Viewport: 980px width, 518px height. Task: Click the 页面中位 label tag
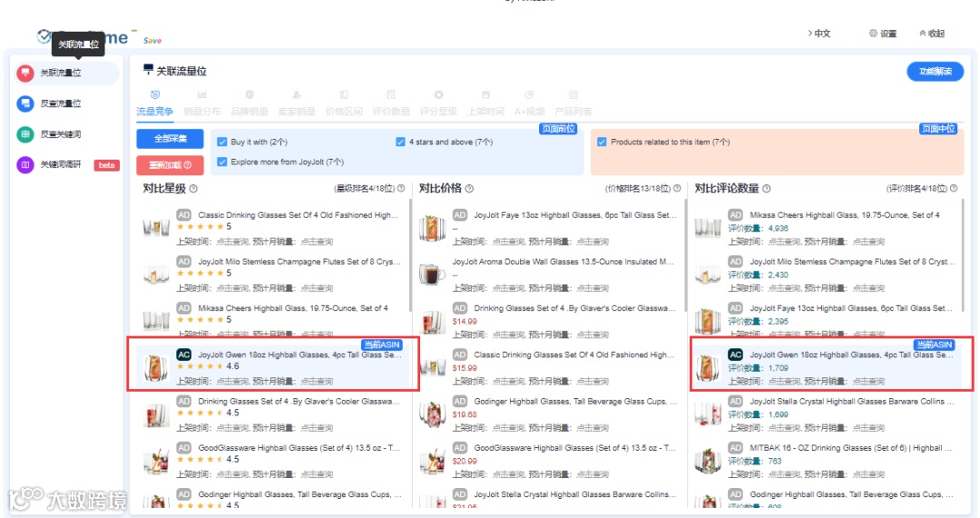tap(938, 129)
